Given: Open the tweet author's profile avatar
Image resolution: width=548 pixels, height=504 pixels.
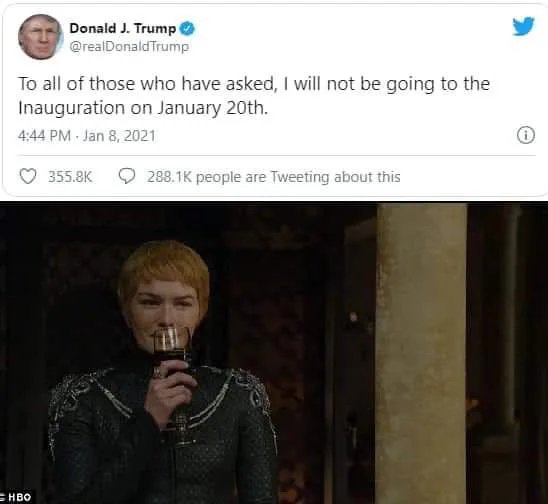Looking at the screenshot, I should (40, 37).
